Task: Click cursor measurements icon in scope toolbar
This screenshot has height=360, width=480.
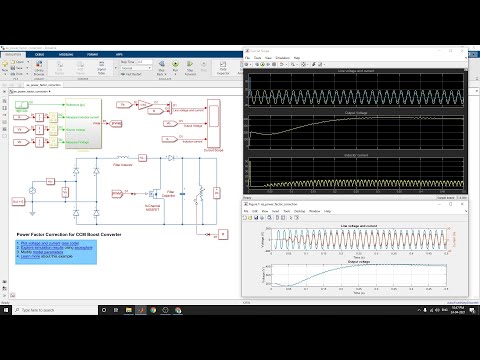Action: click(320, 64)
